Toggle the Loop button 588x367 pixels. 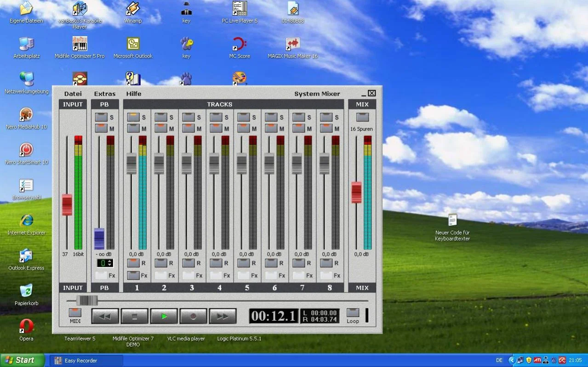coord(353,313)
